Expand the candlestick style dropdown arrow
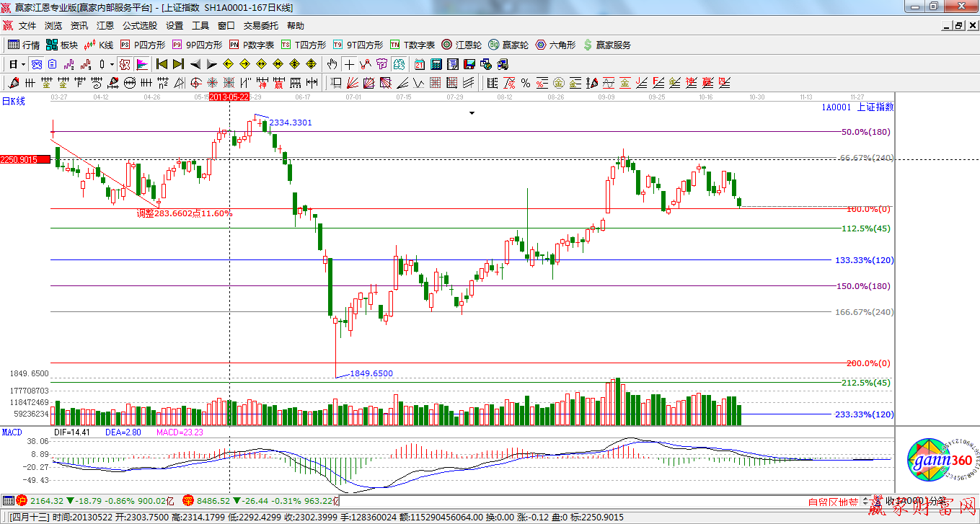The height and width of the screenshot is (524, 980). pyautogui.click(x=112, y=64)
